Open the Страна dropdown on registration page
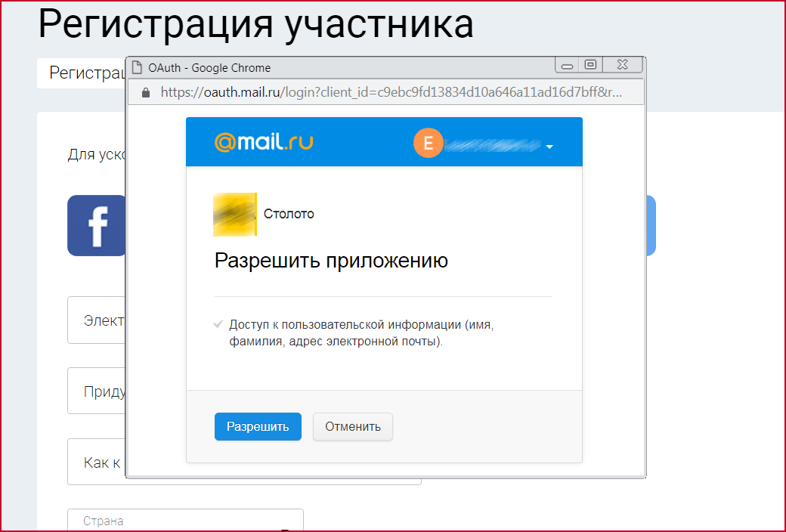Viewport: 786px width, 532px height. pyautogui.click(x=185, y=521)
